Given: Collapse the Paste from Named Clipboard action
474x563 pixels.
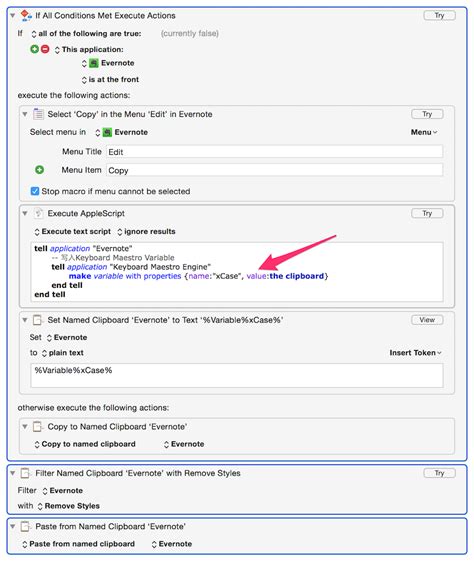Looking at the screenshot, I should [13, 527].
